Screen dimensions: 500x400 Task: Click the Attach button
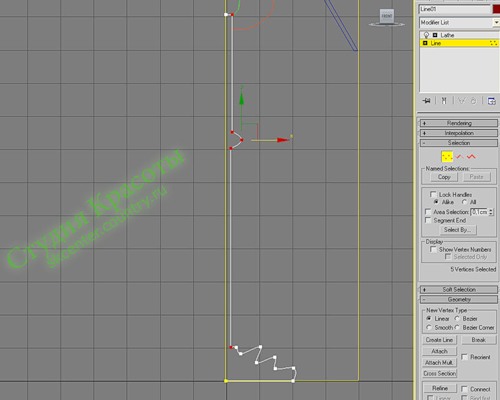click(439, 351)
